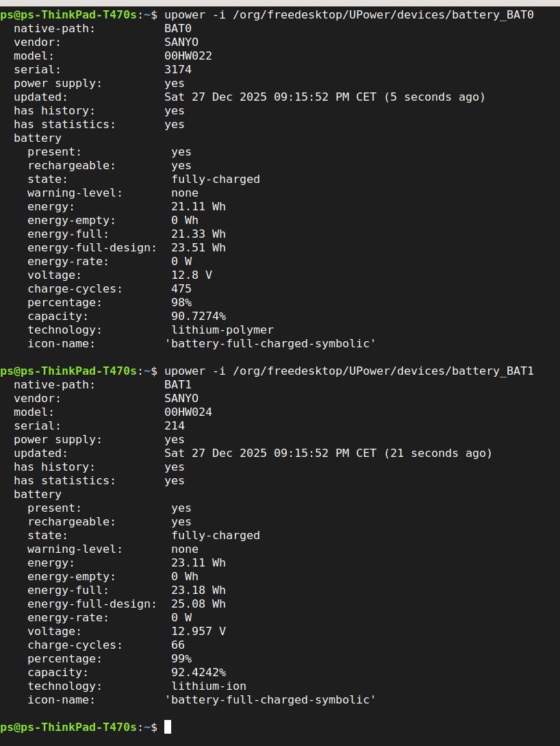Click the energy-full-design value 25.08 Wh
The width and height of the screenshot is (560, 746).
coord(198,604)
